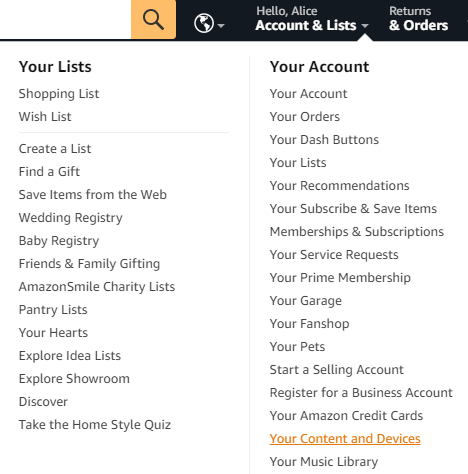Open Your Prime Membership page

click(x=340, y=278)
